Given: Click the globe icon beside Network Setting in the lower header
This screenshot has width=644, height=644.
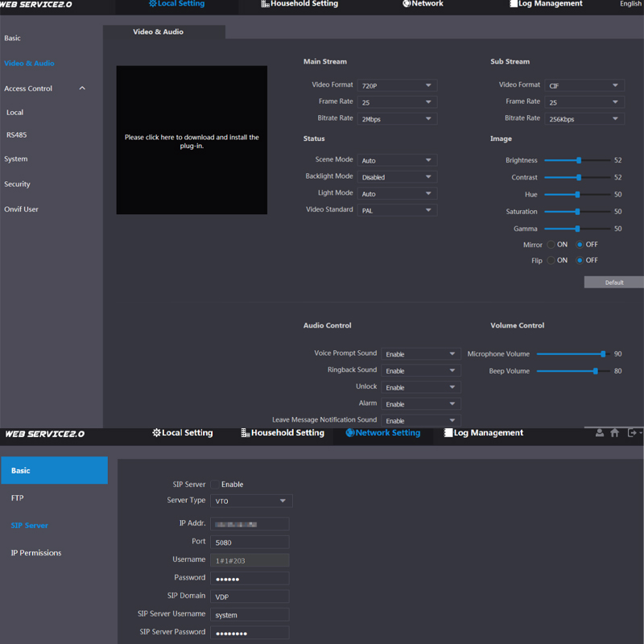Looking at the screenshot, I should pos(350,432).
